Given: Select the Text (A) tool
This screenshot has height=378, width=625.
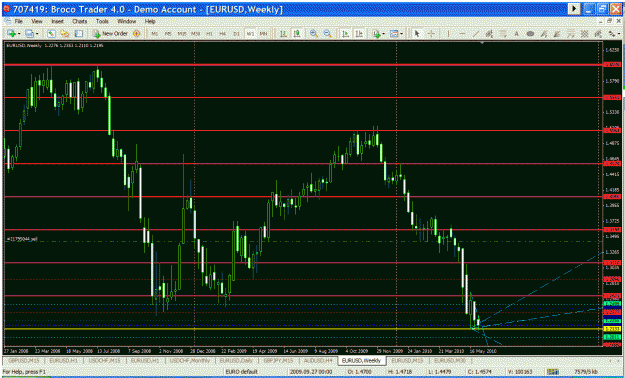Looking at the screenshot, I should 517,34.
